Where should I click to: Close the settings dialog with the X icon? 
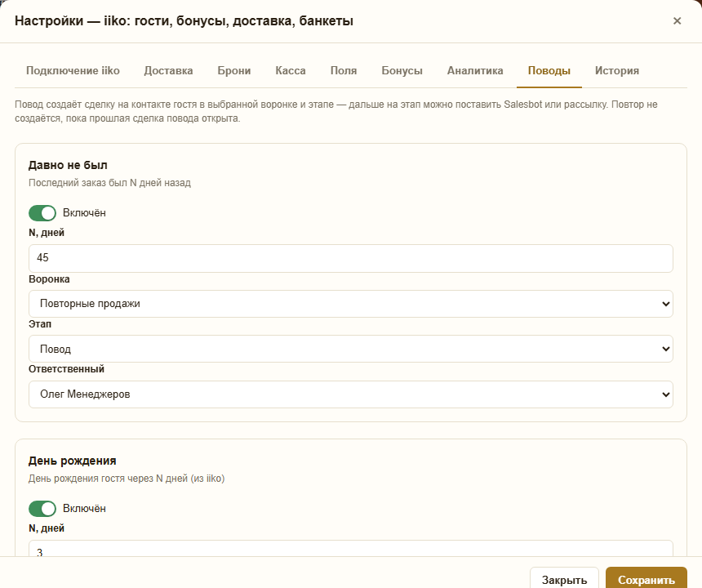pos(677,21)
